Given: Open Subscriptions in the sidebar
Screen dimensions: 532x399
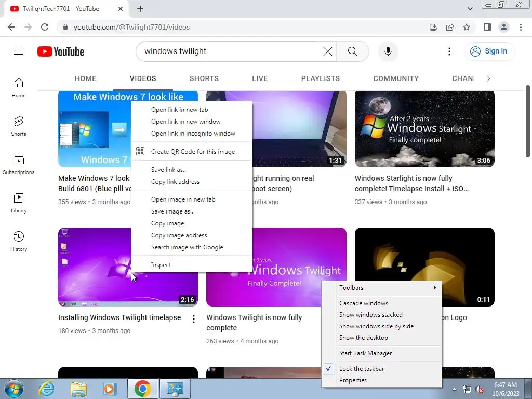Looking at the screenshot, I should pyautogui.click(x=19, y=165).
